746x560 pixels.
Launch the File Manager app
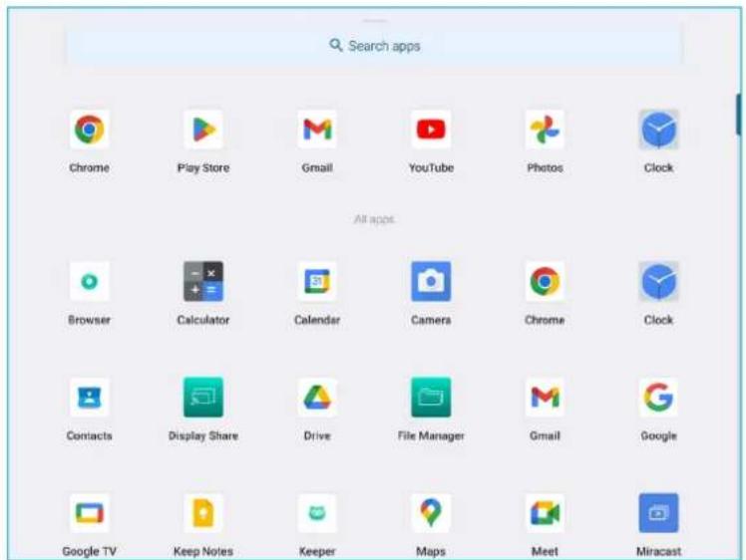click(x=431, y=397)
